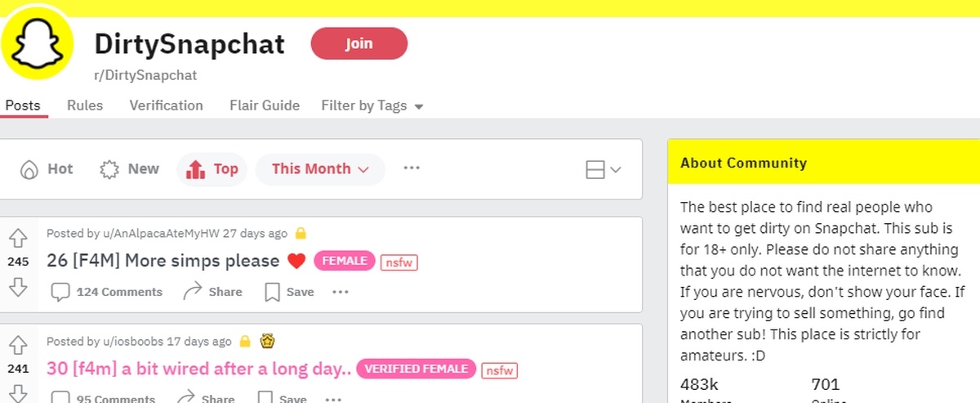This screenshot has width=980, height=403.
Task: Change the post layout view dropdown
Action: (604, 170)
